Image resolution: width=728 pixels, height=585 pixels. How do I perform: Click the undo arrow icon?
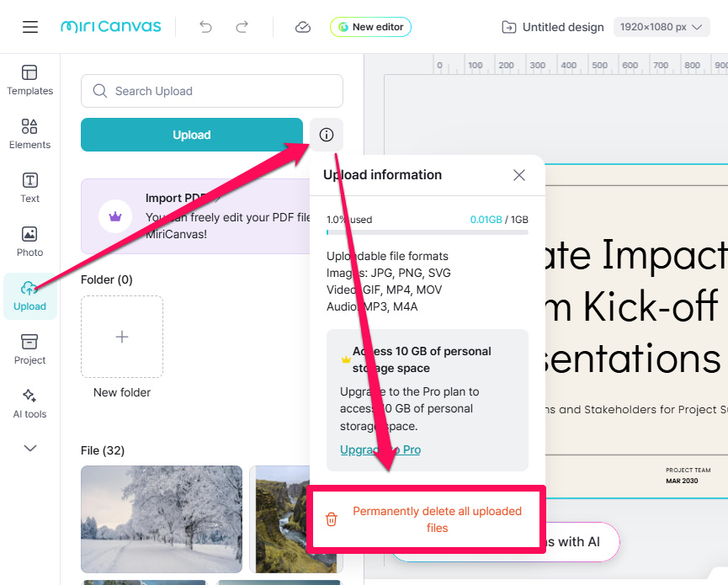205,27
